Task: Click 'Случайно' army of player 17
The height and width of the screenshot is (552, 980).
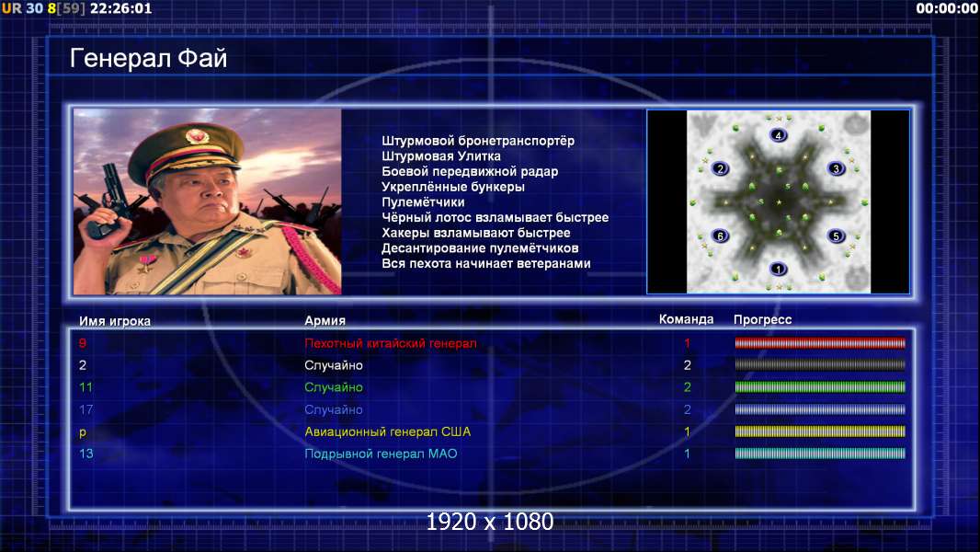Action: click(334, 410)
